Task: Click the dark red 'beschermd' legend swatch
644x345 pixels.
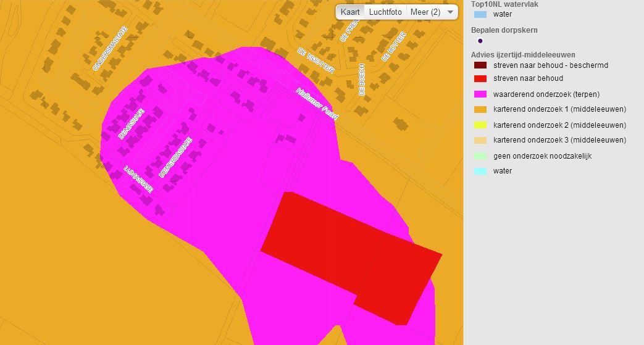Action: click(x=480, y=65)
